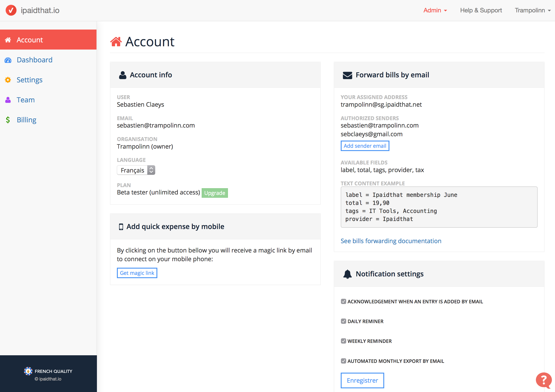555x392 pixels.
Task: Open Help & Support menu item
Action: pyautogui.click(x=481, y=10)
